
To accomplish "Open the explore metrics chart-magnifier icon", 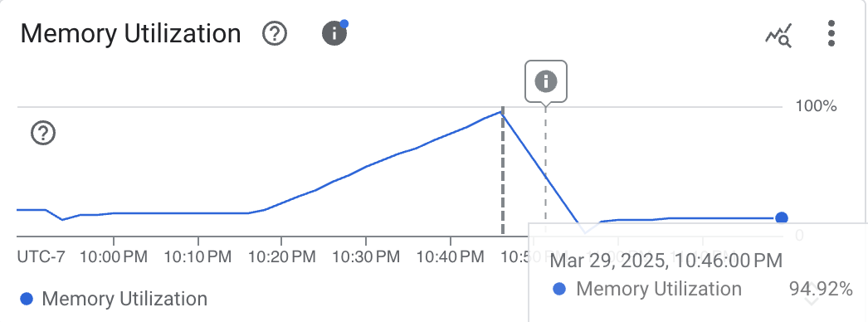I will 779,36.
